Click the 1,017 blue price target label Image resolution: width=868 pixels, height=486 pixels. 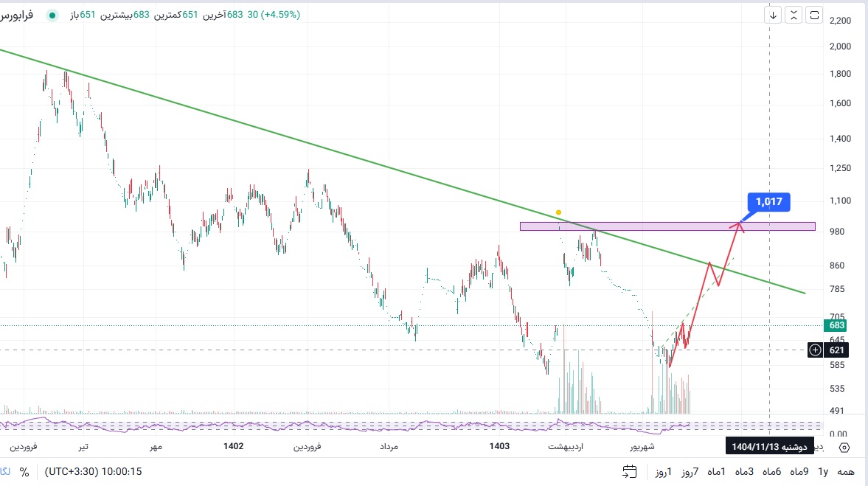pyautogui.click(x=769, y=201)
